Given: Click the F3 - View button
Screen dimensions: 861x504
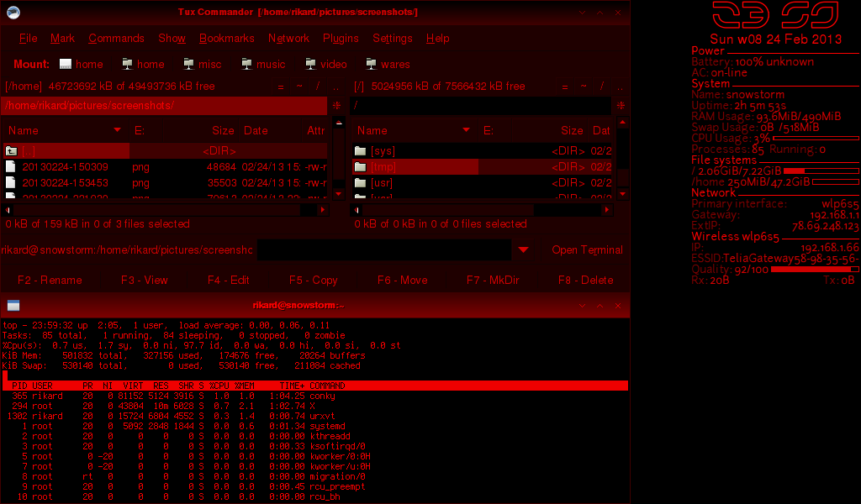Looking at the screenshot, I should coord(145,281).
